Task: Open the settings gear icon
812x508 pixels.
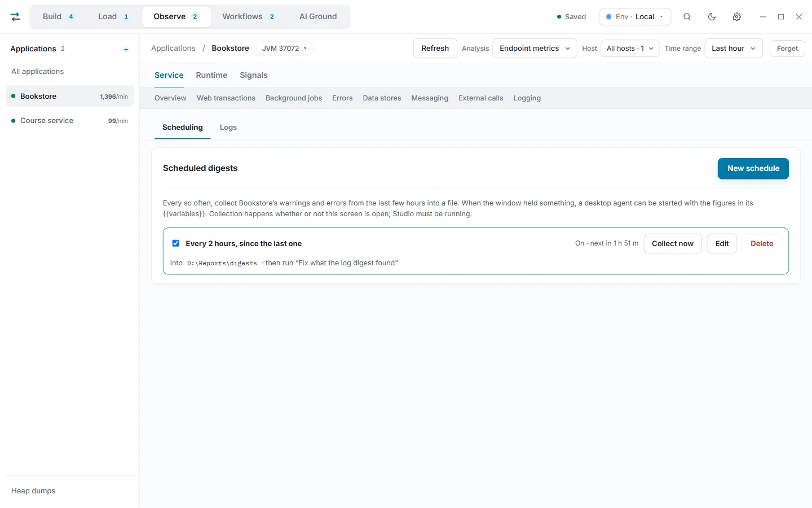Action: [736, 17]
